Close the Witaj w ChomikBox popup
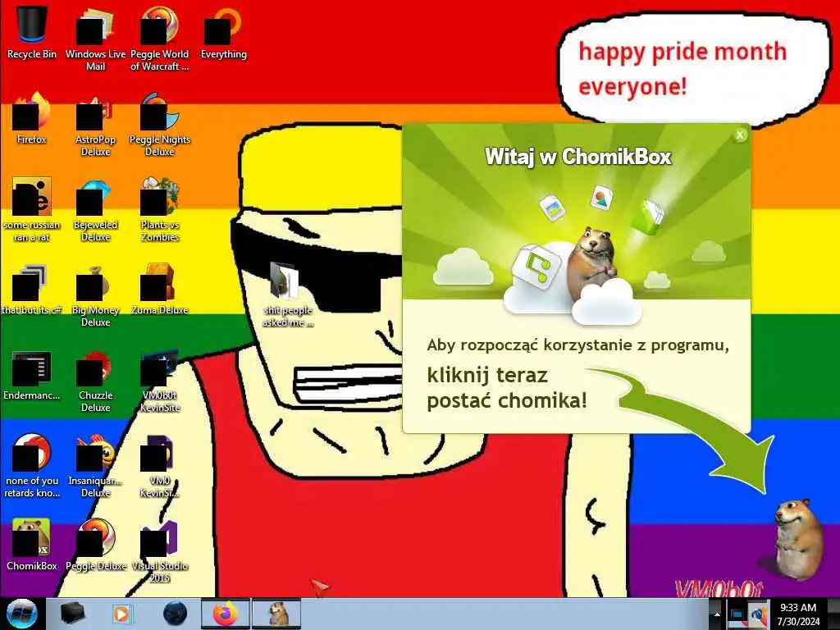The width and height of the screenshot is (840, 630). pos(740,135)
